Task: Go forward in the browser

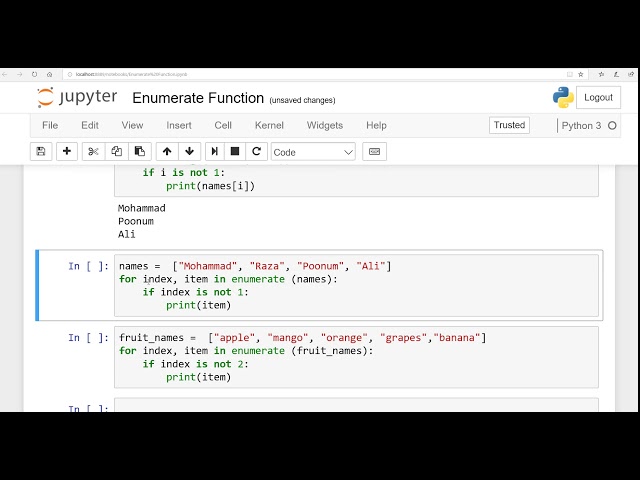Action: click(x=20, y=74)
